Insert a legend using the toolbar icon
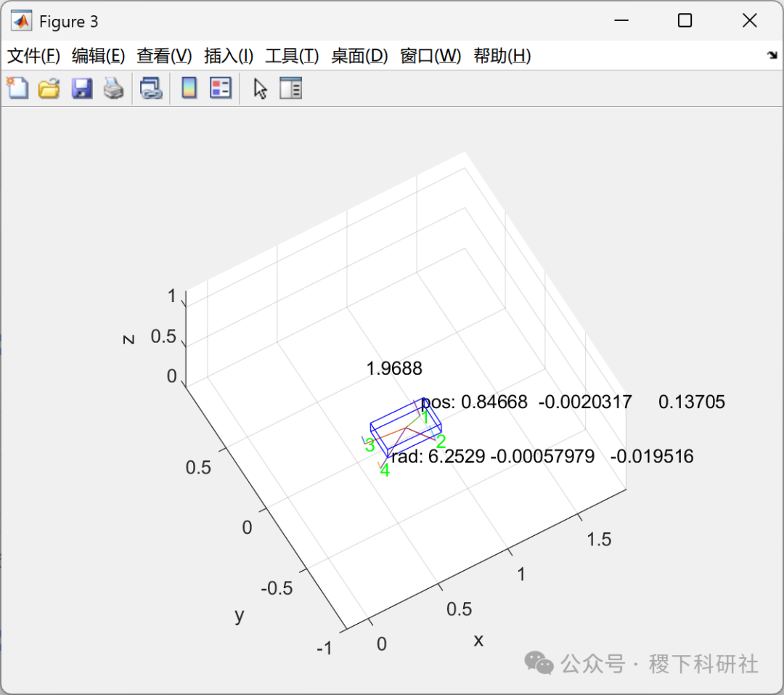The height and width of the screenshot is (695, 784). click(221, 88)
